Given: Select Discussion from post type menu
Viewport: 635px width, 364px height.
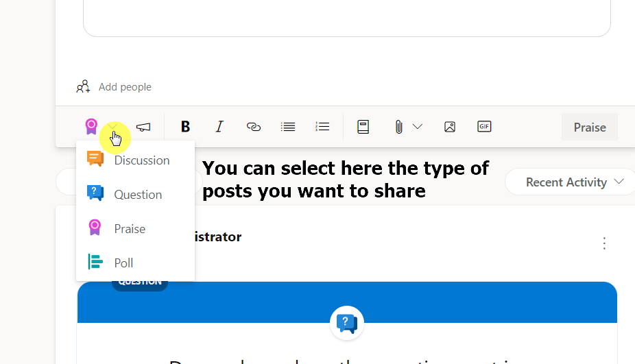Looking at the screenshot, I should tap(135, 160).
